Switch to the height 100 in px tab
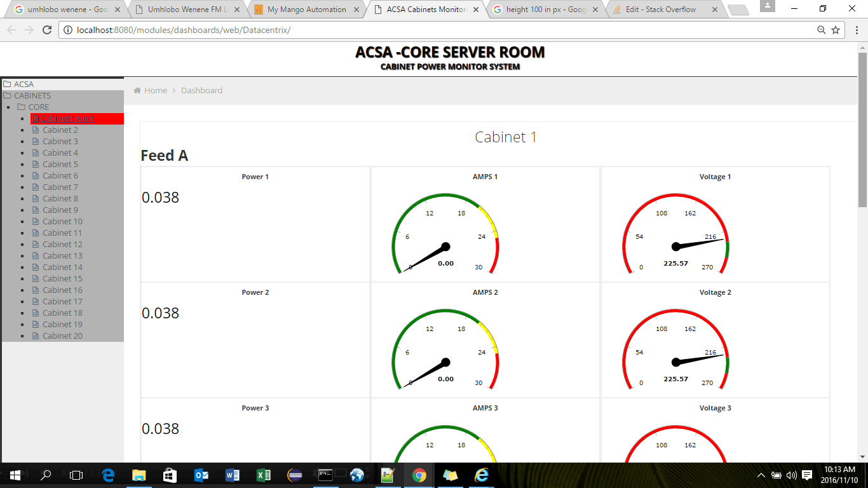Screen dimensions: 868x488 (x=545, y=10)
